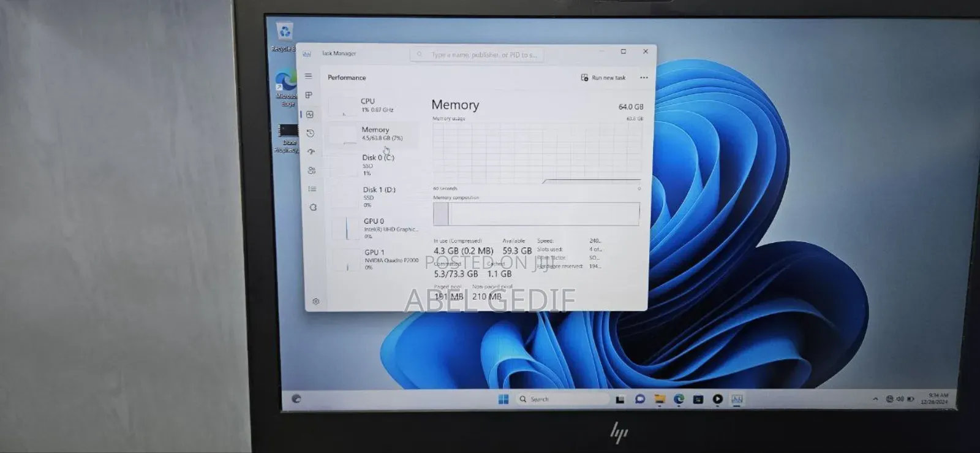Click the 1.1 GB cached value
The image size is (980, 453).
pyautogui.click(x=499, y=274)
